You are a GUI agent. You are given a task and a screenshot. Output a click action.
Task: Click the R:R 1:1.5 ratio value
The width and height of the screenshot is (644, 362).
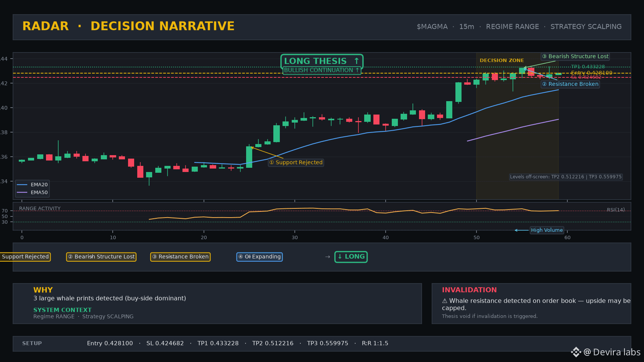click(x=375, y=344)
